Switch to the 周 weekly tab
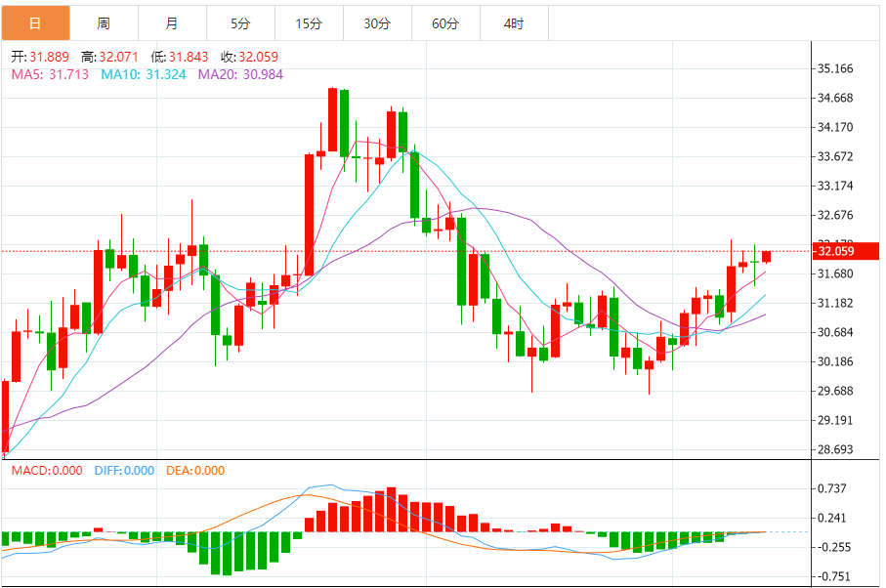The height and width of the screenshot is (588, 886). (x=104, y=23)
